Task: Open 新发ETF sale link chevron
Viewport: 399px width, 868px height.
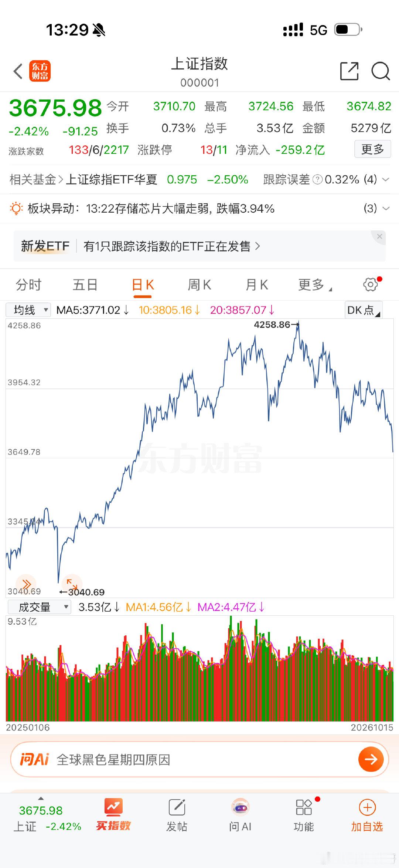Action: coord(258,246)
